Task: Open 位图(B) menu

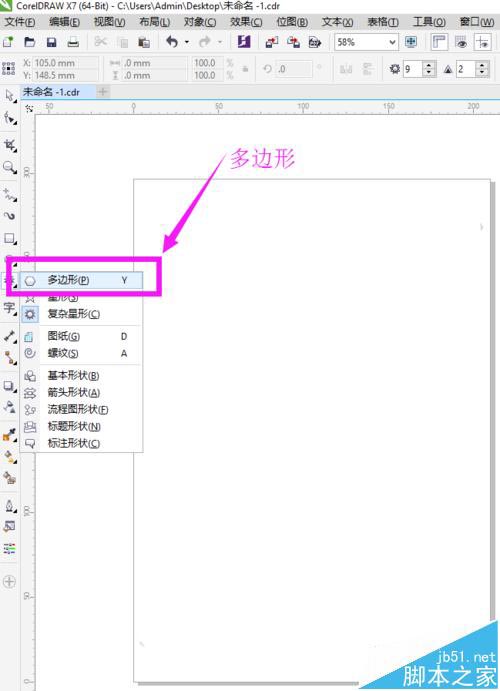Action: [x=292, y=22]
